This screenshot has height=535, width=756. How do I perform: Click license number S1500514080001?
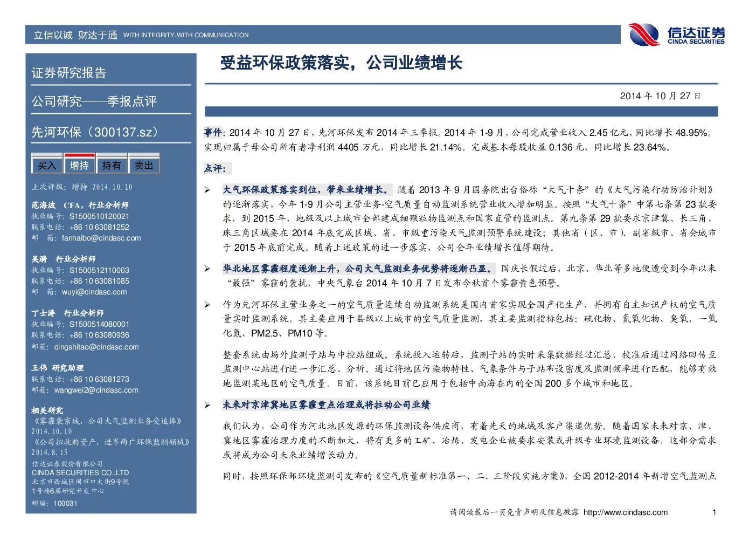click(x=100, y=324)
